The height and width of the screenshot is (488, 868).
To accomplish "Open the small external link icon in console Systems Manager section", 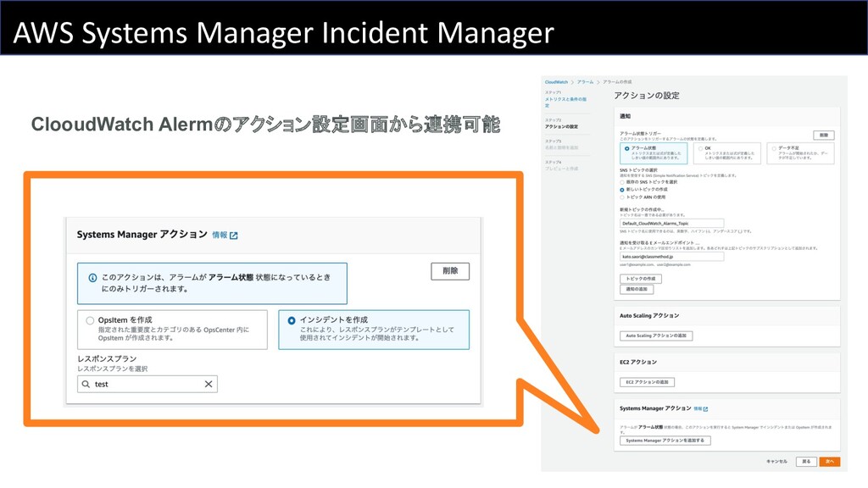I will pos(705,409).
